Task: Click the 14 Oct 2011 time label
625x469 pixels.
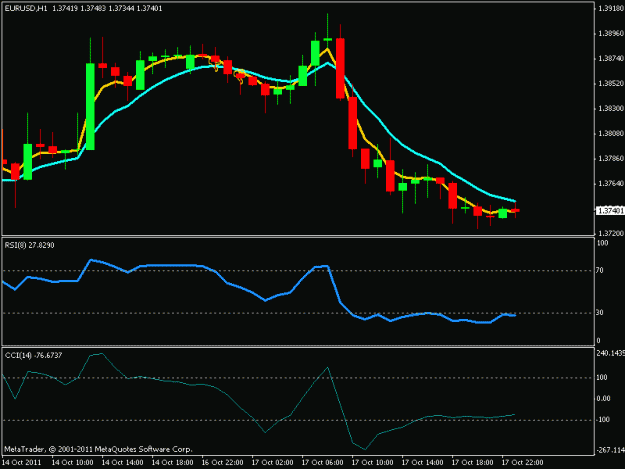Action: (x=22, y=463)
